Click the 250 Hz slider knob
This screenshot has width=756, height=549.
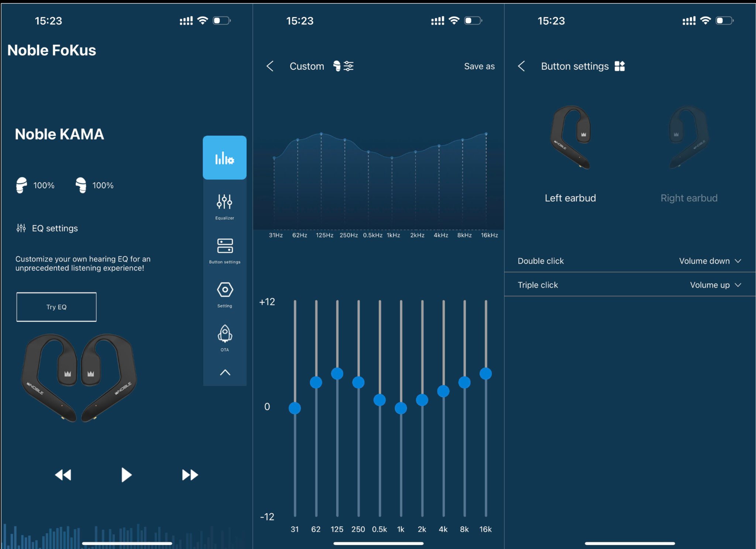[x=358, y=382]
